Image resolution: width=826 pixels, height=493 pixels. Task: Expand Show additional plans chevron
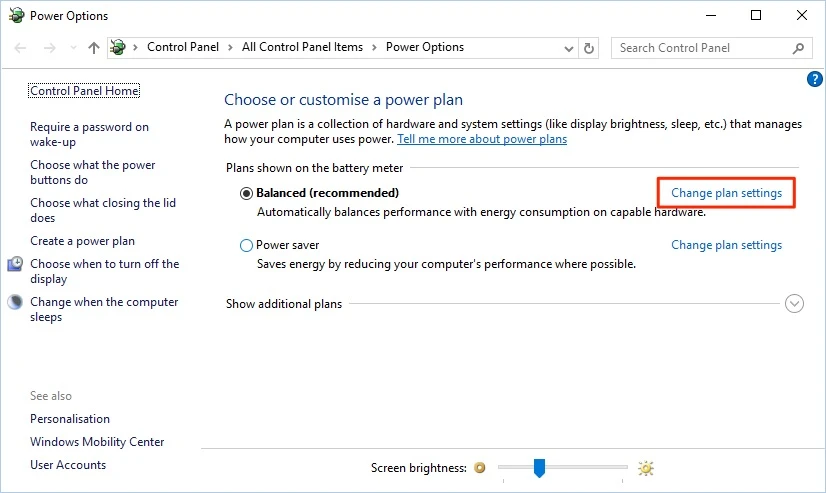click(794, 304)
